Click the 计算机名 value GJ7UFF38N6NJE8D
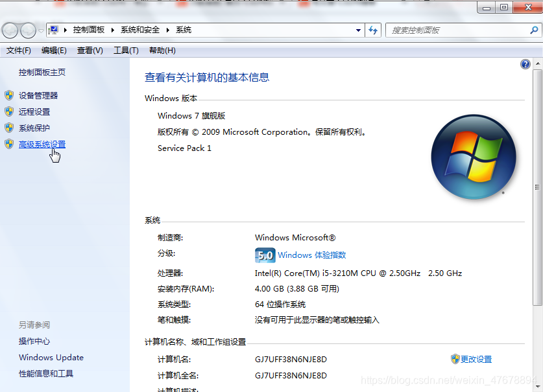Viewport: 543px width, 392px height. pos(291,359)
